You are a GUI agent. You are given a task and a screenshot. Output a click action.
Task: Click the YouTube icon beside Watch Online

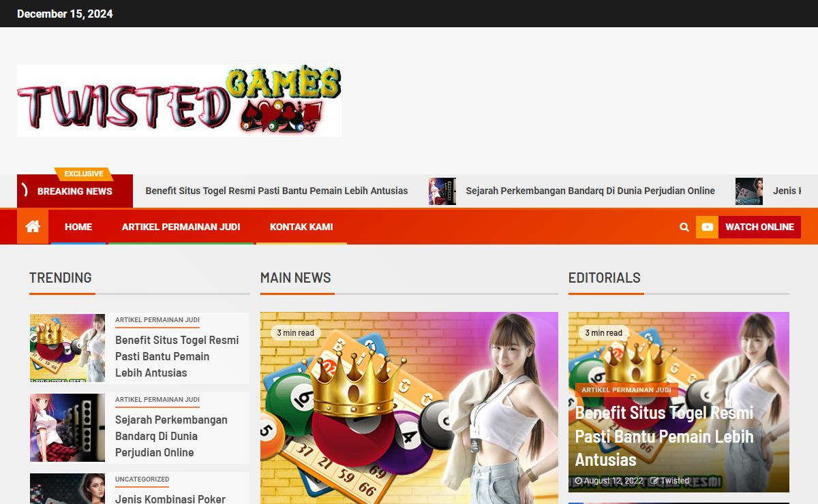click(707, 227)
